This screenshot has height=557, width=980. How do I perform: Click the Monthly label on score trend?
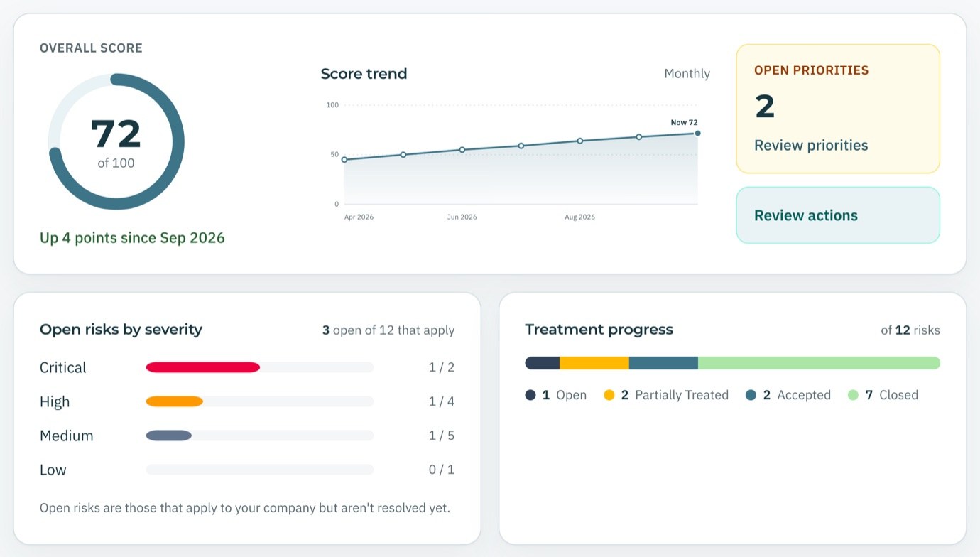pyautogui.click(x=687, y=73)
